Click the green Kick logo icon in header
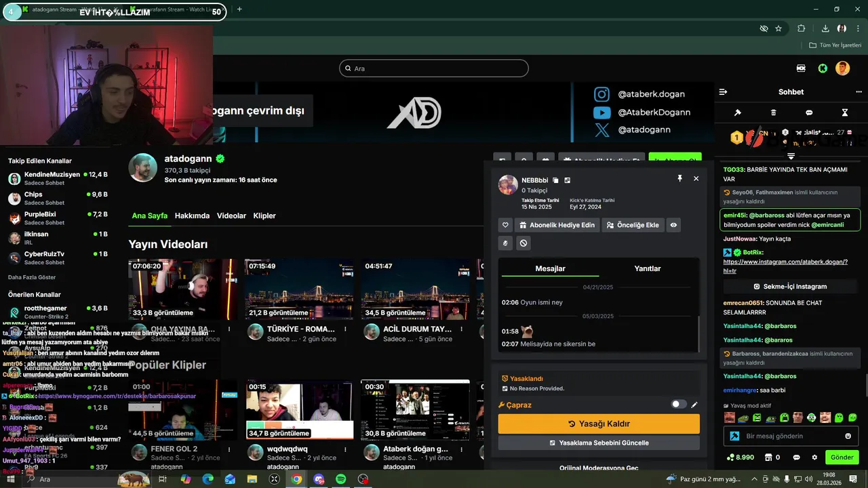This screenshot has width=868, height=488. pos(823,68)
